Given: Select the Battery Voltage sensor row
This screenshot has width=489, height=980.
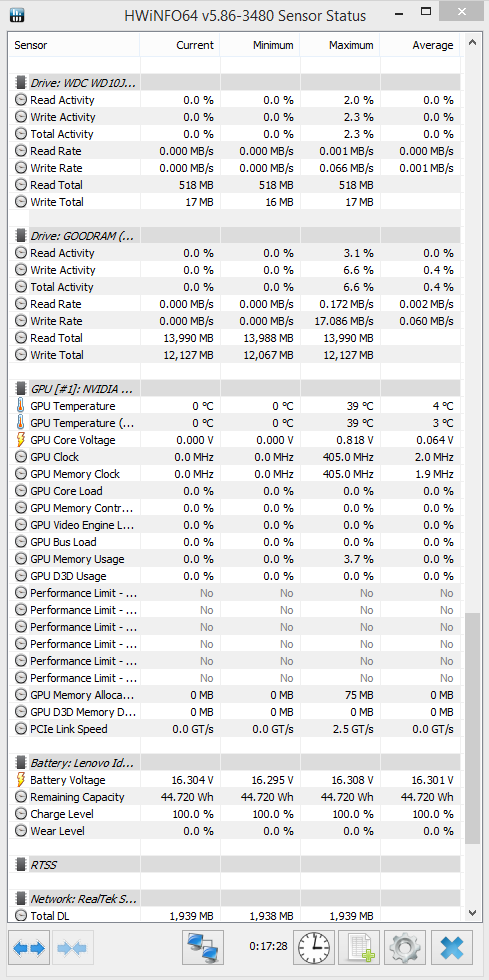Looking at the screenshot, I should [x=236, y=780].
